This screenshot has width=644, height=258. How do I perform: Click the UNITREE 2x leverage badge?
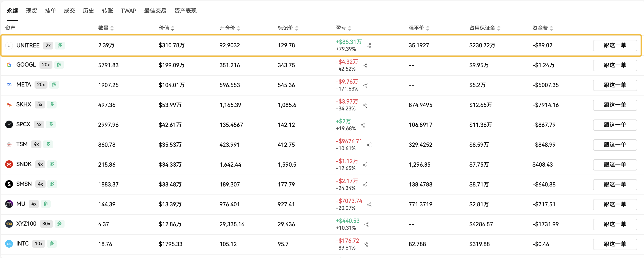(x=48, y=45)
